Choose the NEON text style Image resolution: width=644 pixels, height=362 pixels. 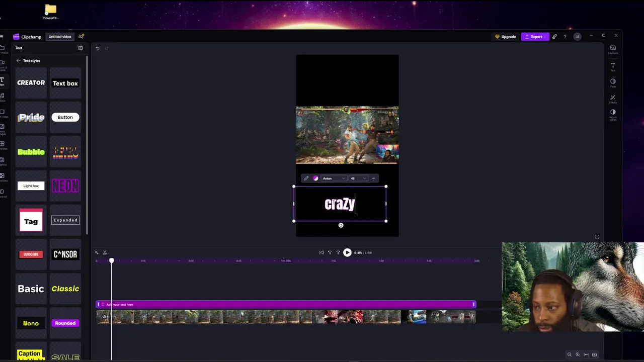tap(65, 186)
